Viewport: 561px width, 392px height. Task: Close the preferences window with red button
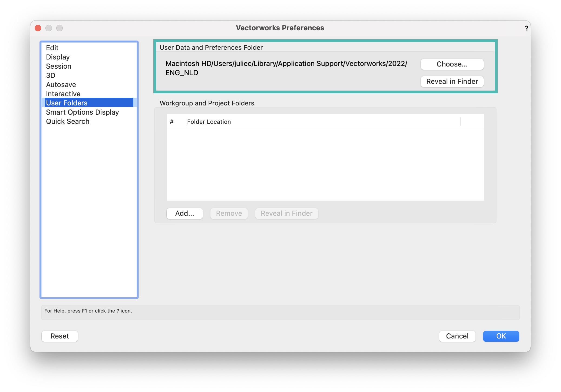tap(38, 28)
